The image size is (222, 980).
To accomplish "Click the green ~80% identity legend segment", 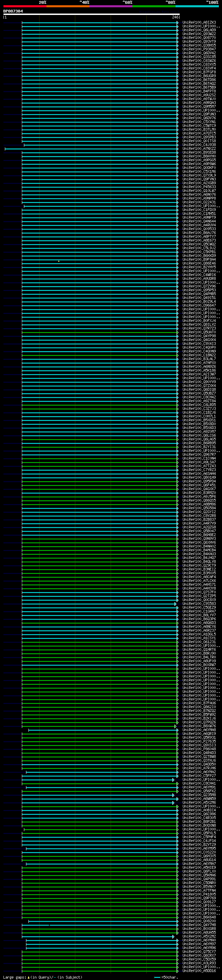I will coord(154,6).
